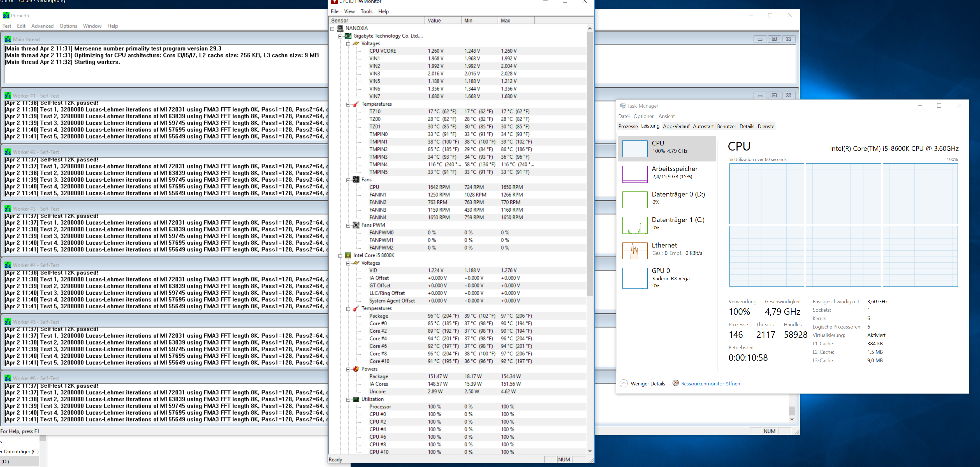Click HWMonitor scrollbar down arrow
The width and height of the screenshot is (980, 467).
click(590, 451)
